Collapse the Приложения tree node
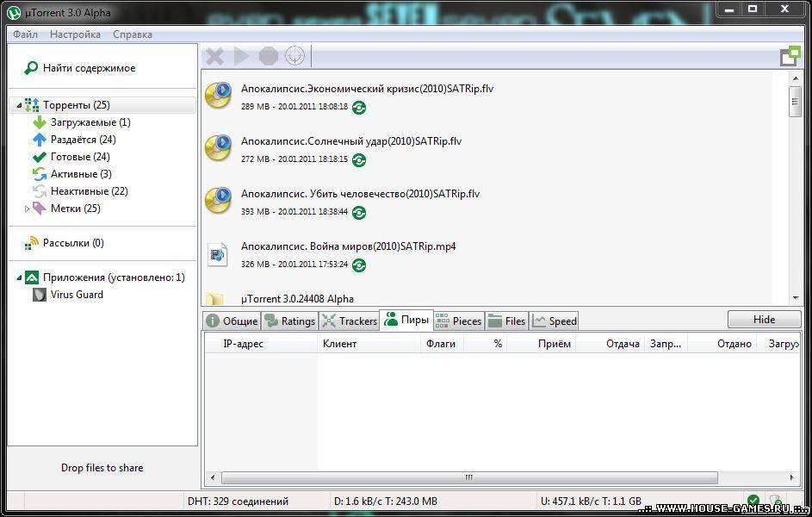812x517 pixels. (19, 277)
